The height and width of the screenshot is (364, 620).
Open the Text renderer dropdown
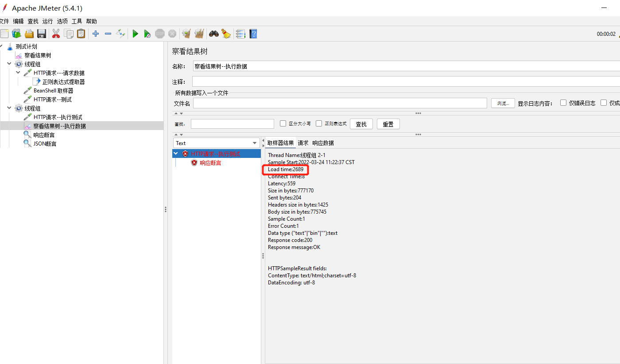pos(216,143)
